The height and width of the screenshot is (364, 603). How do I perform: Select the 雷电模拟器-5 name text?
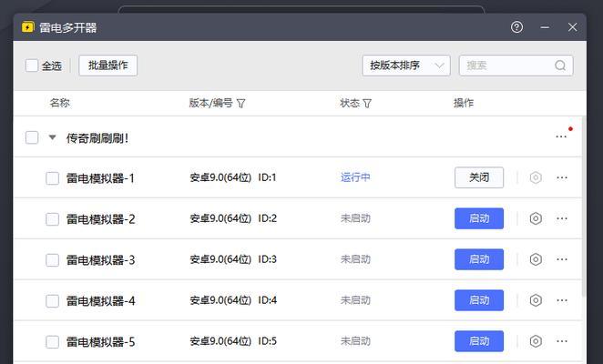click(100, 342)
